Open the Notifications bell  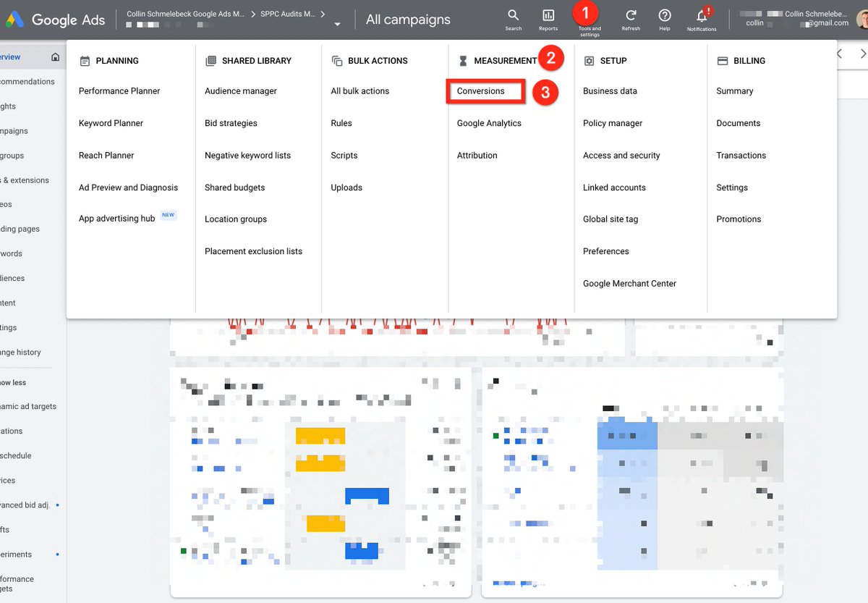point(702,19)
